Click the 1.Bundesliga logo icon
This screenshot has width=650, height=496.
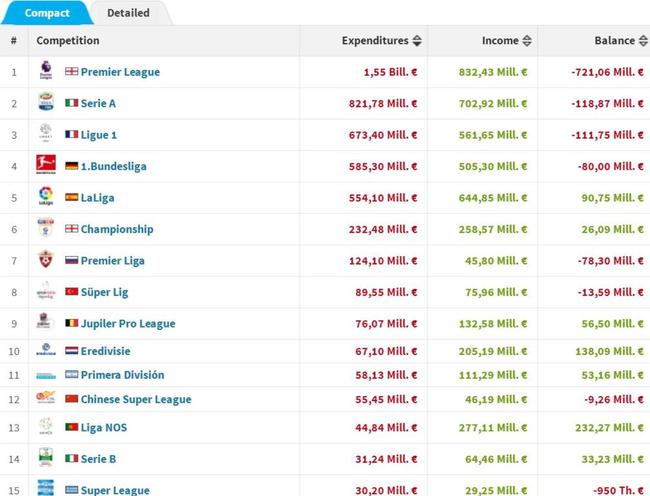point(45,166)
